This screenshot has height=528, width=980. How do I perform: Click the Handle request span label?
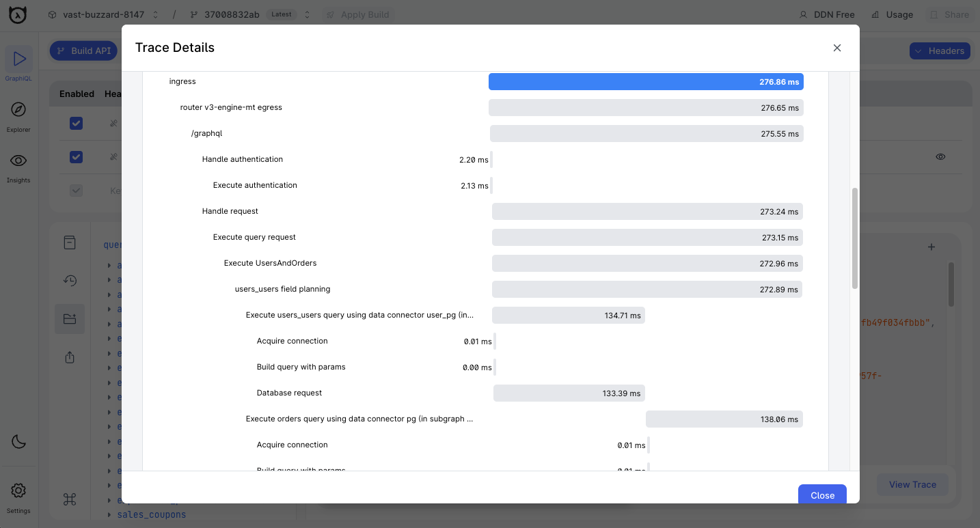(x=230, y=211)
